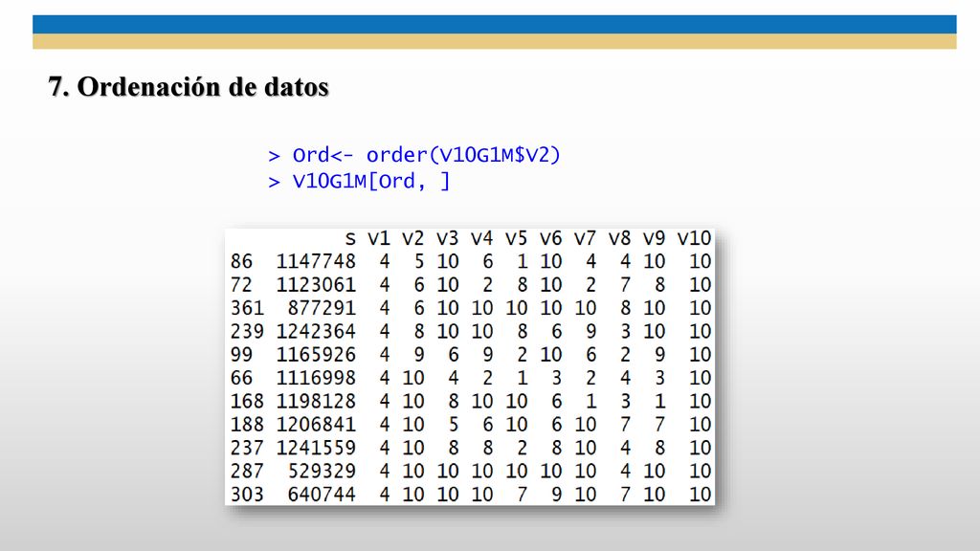Click the V5 value "7" in row 303

[x=522, y=495]
